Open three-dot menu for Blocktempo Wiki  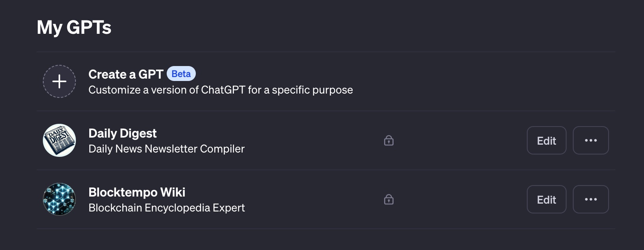(591, 199)
